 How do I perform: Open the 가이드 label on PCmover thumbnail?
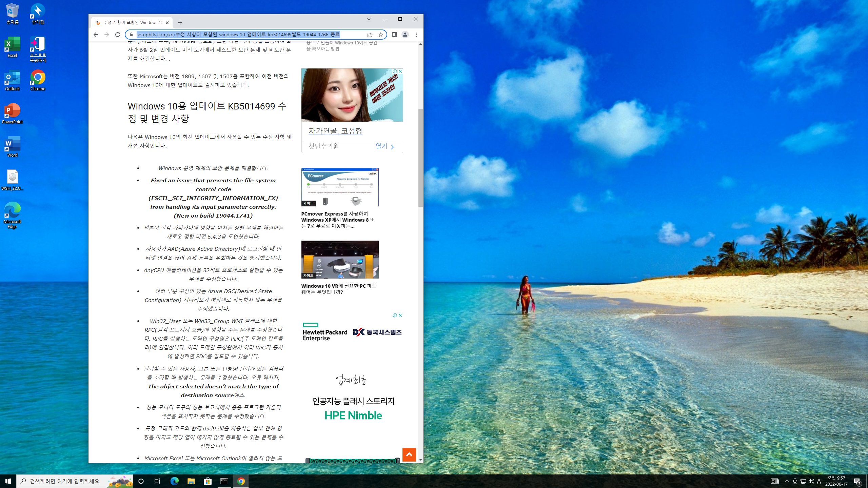308,203
